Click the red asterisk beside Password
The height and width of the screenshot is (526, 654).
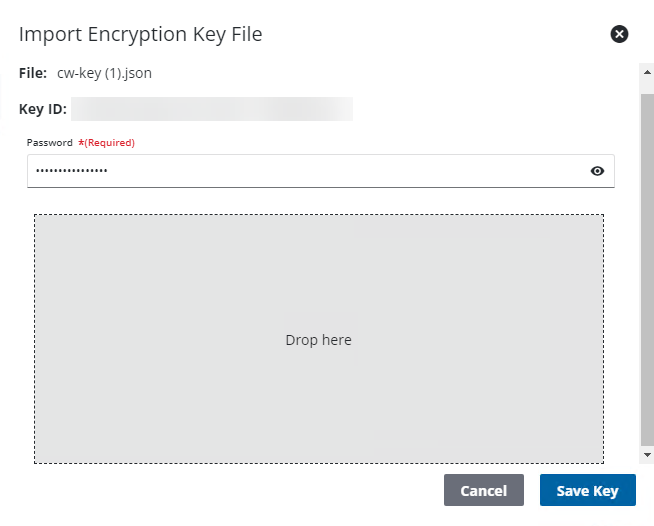80,143
